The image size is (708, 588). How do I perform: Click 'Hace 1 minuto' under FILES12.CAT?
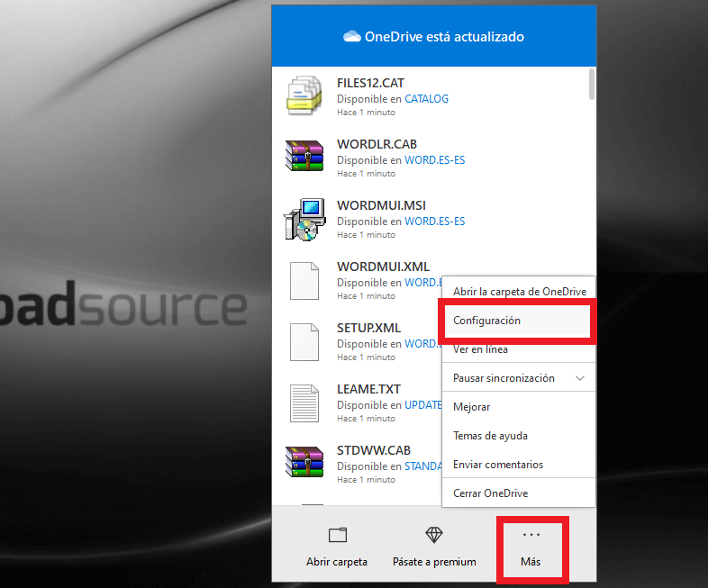367,113
